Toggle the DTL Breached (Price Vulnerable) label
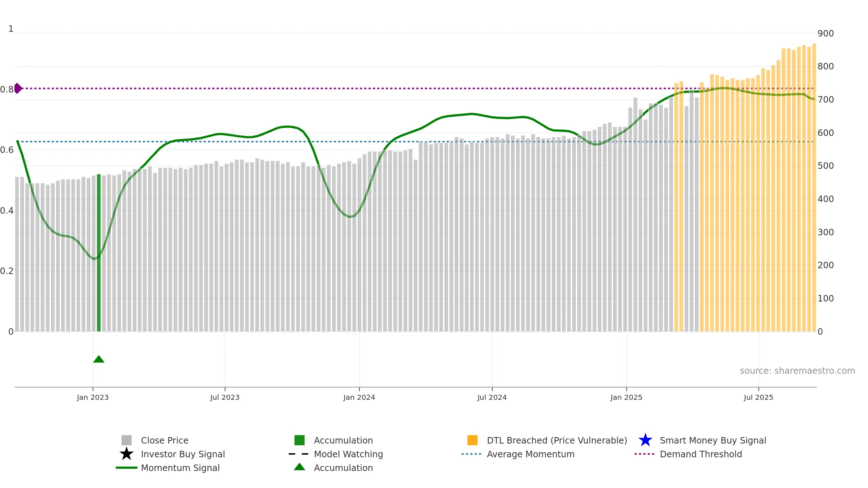 [x=557, y=440]
